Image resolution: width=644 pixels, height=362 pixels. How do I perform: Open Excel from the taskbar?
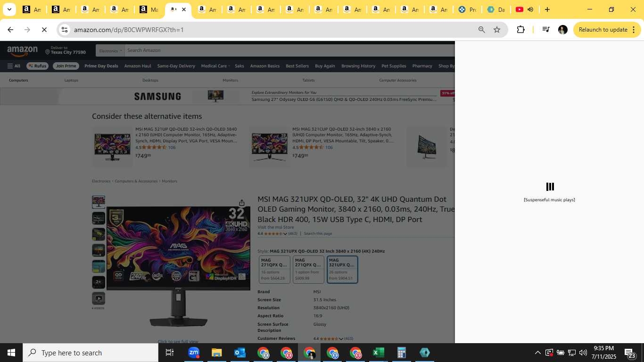pos(379,353)
